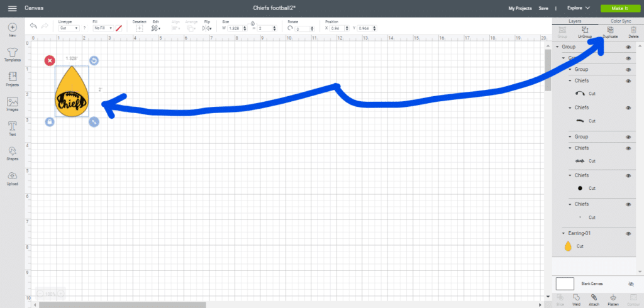Click the Upload cloud icon
This screenshot has width=644, height=308.
coord(12,177)
